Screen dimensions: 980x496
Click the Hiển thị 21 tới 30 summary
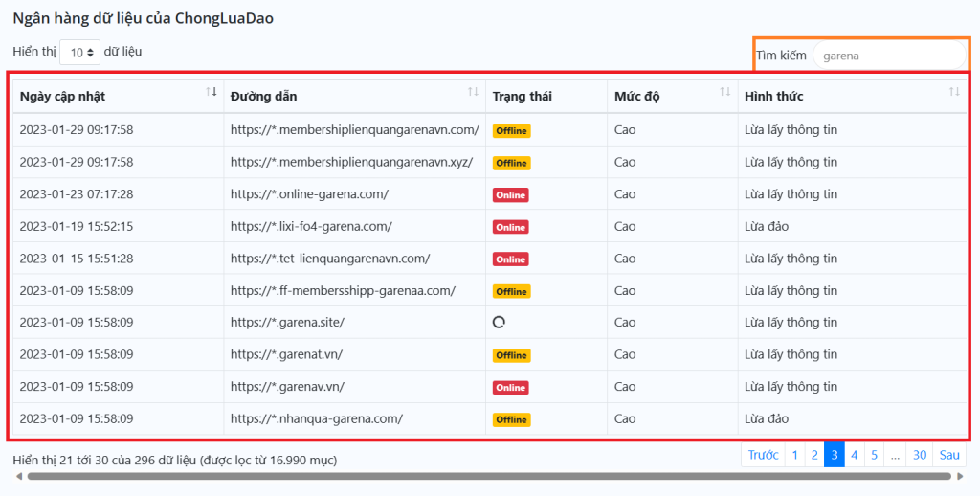tap(175, 461)
